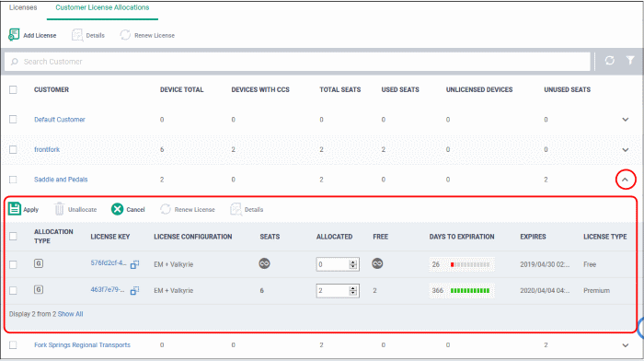This screenshot has height=361, width=644.
Task: Sort by Customer column header
Action: pos(52,89)
